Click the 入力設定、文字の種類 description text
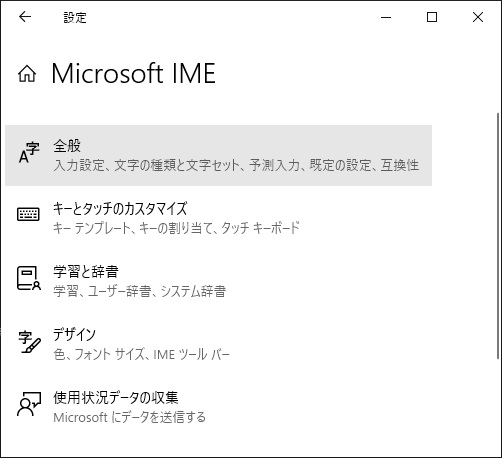Screen dimensions: 502x458 (236, 165)
